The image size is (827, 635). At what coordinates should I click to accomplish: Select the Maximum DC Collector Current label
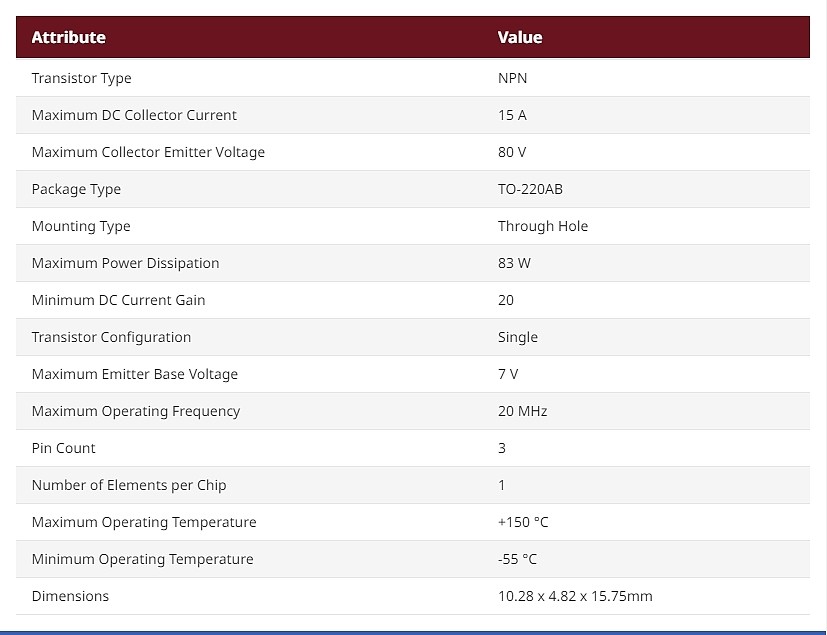coord(134,115)
